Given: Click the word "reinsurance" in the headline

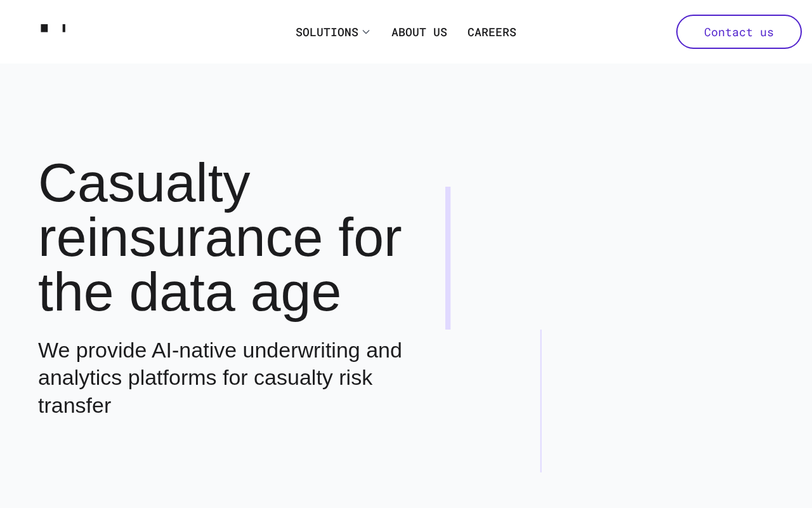Looking at the screenshot, I should click(180, 237).
